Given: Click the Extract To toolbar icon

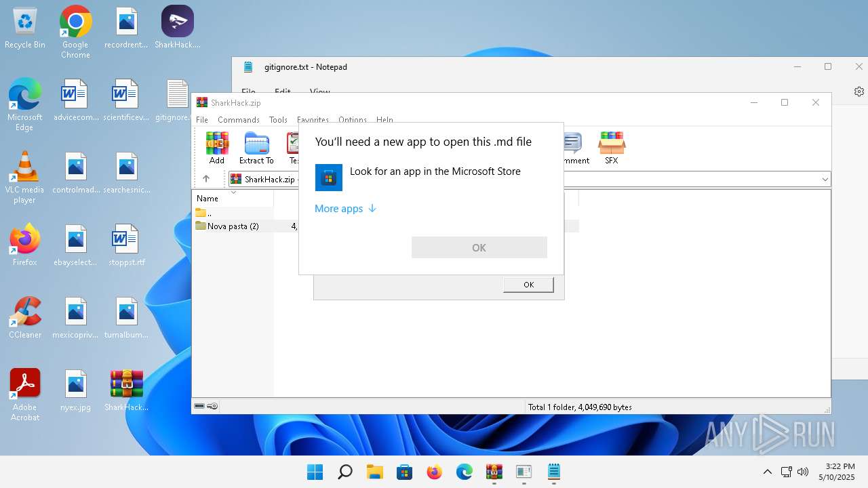Looking at the screenshot, I should click(x=256, y=148).
